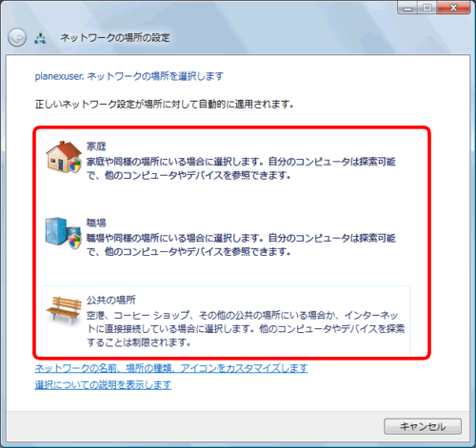Click the back arrow button

coord(17,38)
